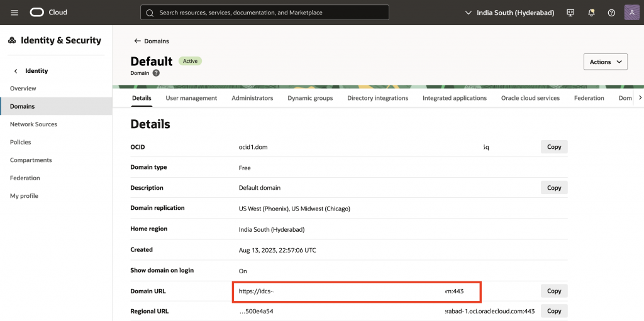
Task: Click the 'Default domain' description value
Action: pyautogui.click(x=260, y=188)
